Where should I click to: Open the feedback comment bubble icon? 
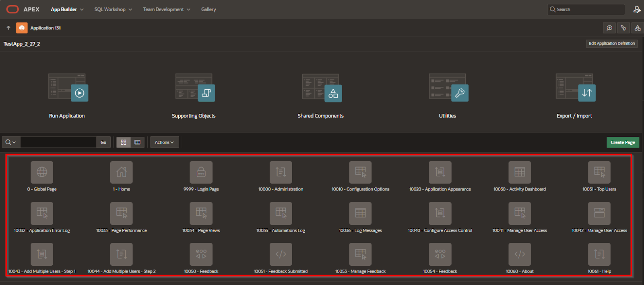pyautogui.click(x=609, y=28)
